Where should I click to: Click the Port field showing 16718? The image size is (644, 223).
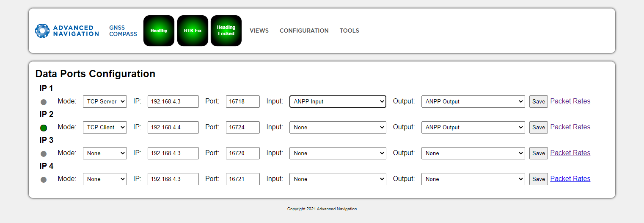pyautogui.click(x=243, y=101)
